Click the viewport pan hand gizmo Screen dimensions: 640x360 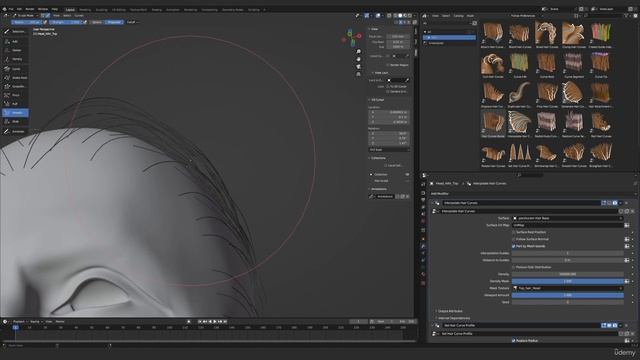click(358, 59)
